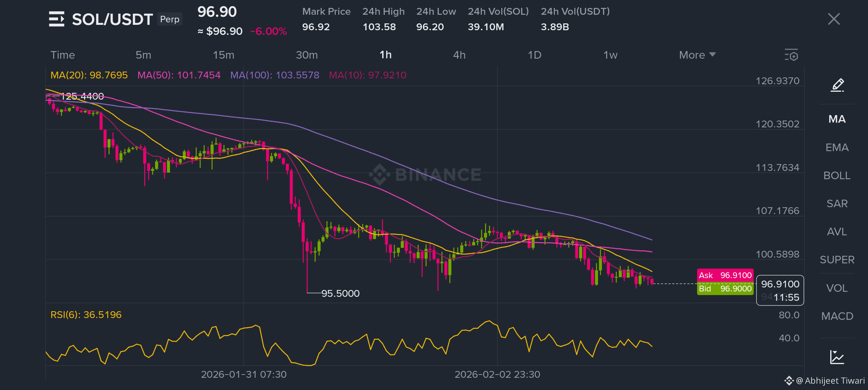Switch to the Time chart view
The height and width of the screenshot is (390, 868).
(63, 55)
